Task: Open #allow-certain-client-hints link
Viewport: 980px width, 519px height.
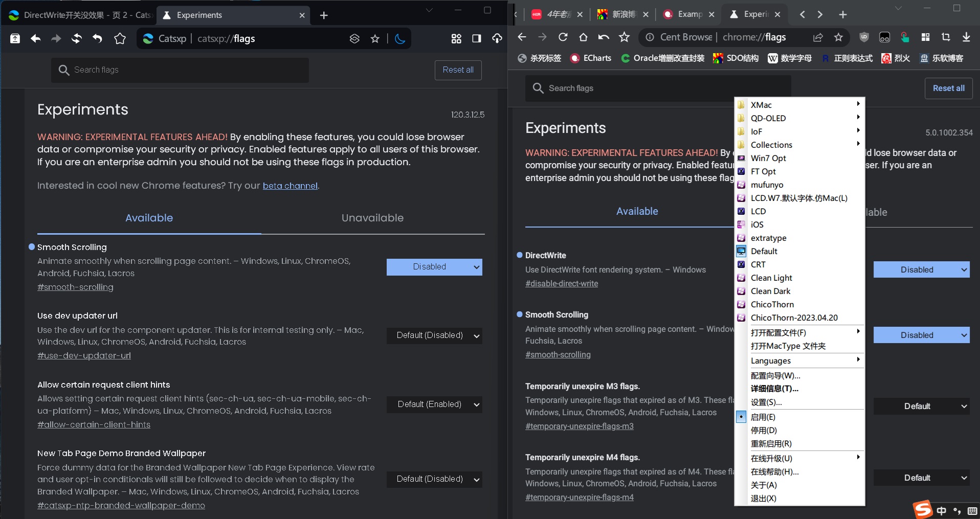Action: tap(94, 424)
